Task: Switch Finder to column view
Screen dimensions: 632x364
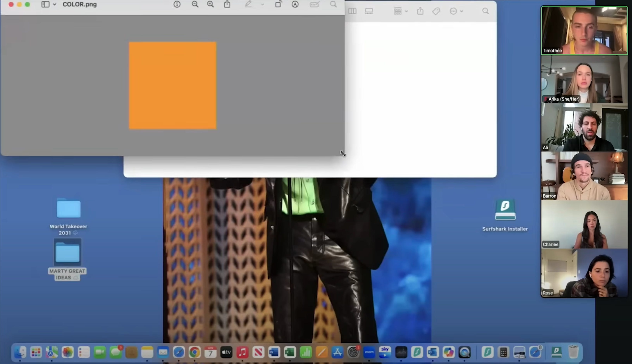Action: 352,11
